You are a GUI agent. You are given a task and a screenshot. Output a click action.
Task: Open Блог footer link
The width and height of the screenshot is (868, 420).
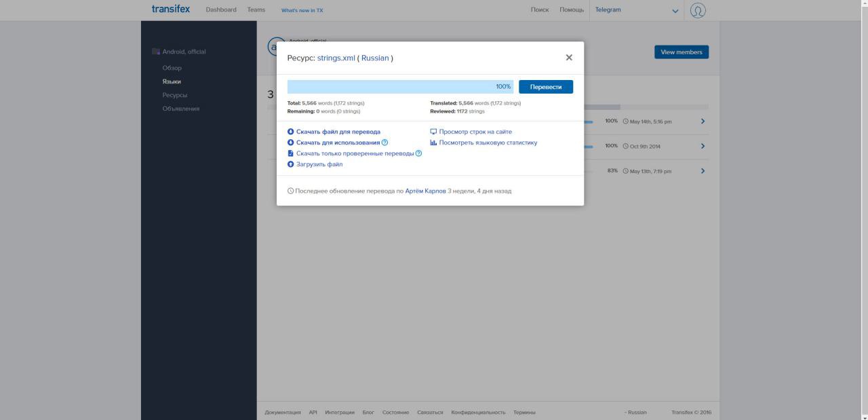[368, 413]
